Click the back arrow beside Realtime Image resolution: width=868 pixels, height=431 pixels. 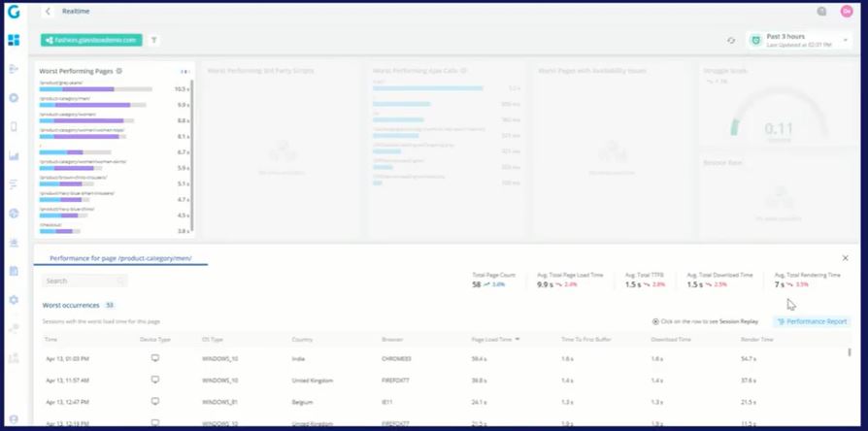49,11
